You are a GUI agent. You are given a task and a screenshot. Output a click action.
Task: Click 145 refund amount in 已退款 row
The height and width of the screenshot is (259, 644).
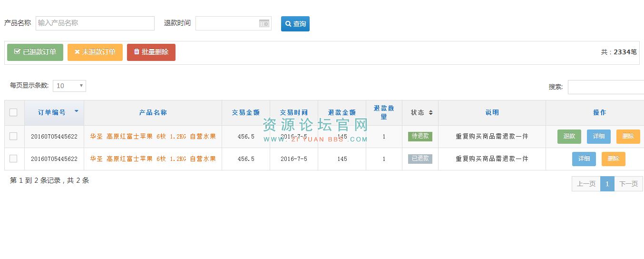pos(342,159)
